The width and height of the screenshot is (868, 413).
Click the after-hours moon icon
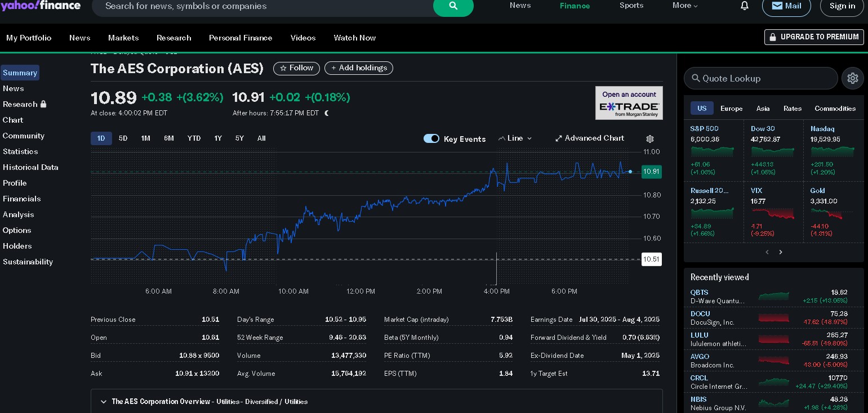[327, 113]
